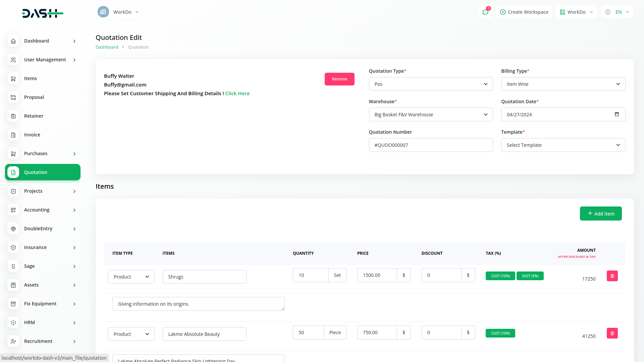The height and width of the screenshot is (362, 644).
Task: Open the Quotation Date calendar picker
Action: (x=616, y=114)
